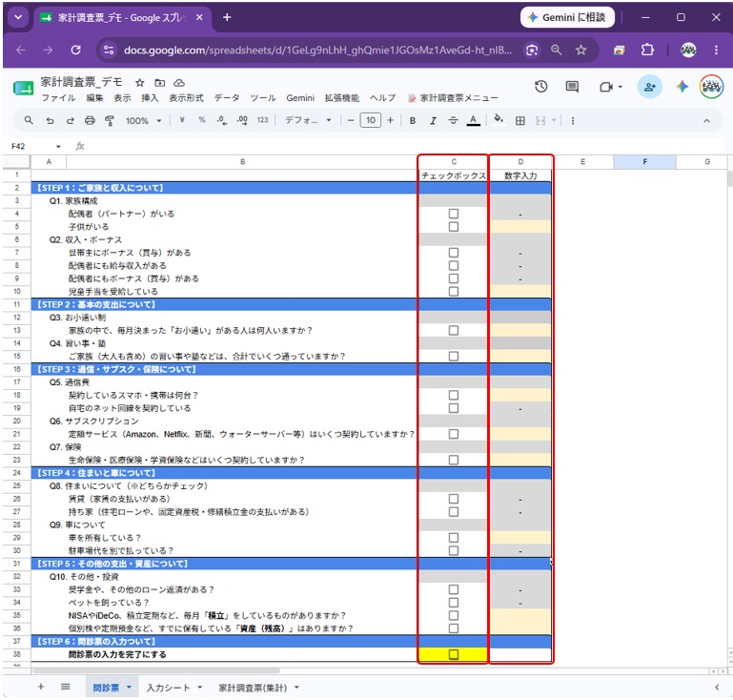733x700 pixels.
Task: Open the 問診票 sheet tab arrow
Action: [129, 687]
